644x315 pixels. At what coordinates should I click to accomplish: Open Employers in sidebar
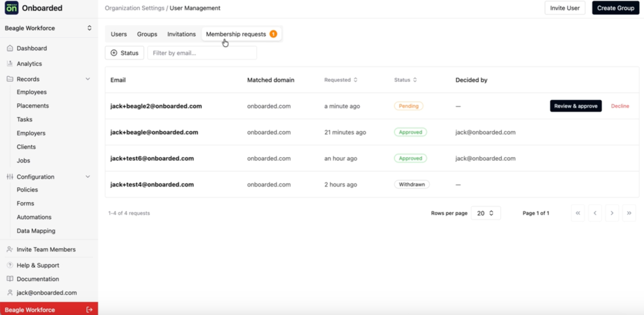coord(31,133)
